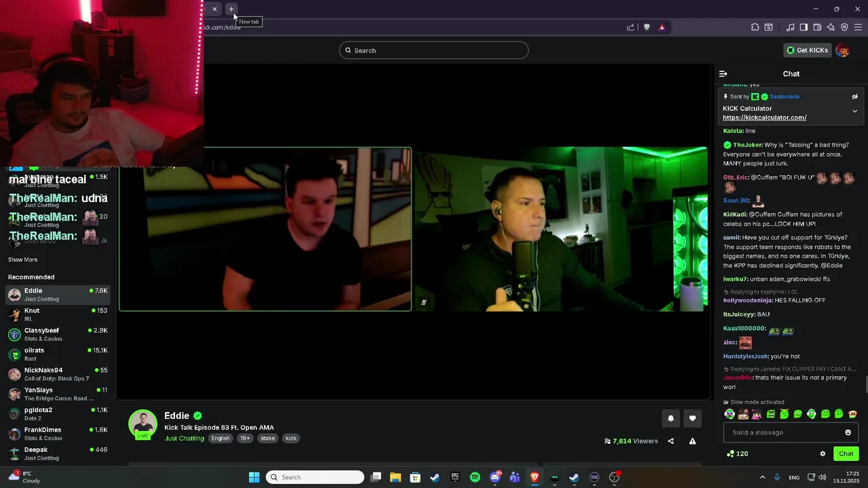Focus the Kick search field

tap(434, 50)
